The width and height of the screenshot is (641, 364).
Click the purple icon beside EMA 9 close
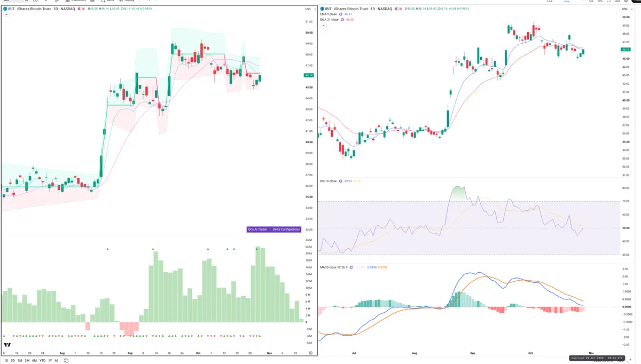point(341,14)
